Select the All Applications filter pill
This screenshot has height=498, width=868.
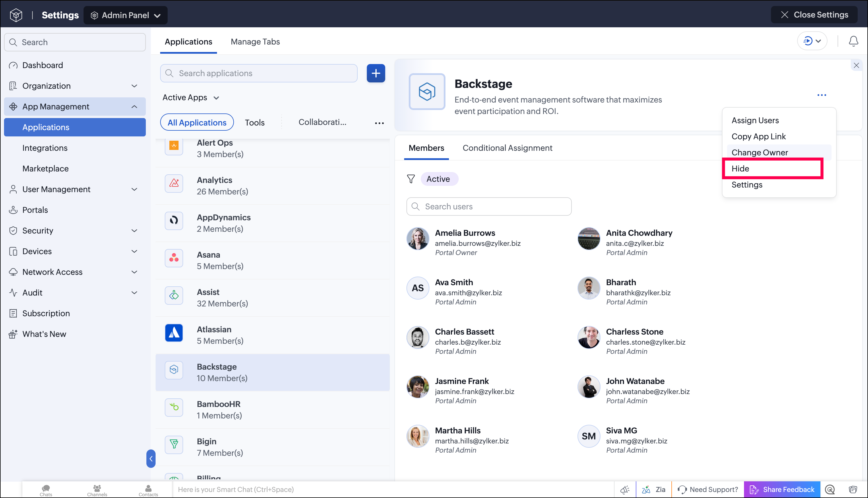coord(197,122)
